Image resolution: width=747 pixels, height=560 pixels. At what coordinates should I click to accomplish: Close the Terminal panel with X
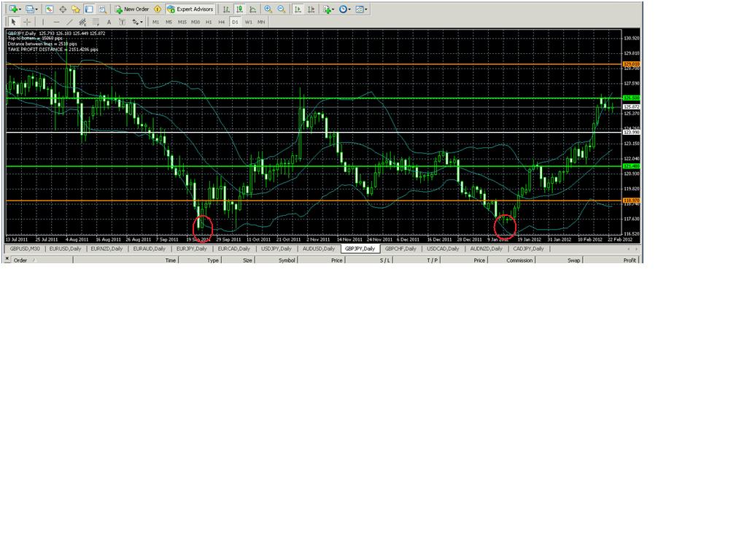tap(7, 258)
